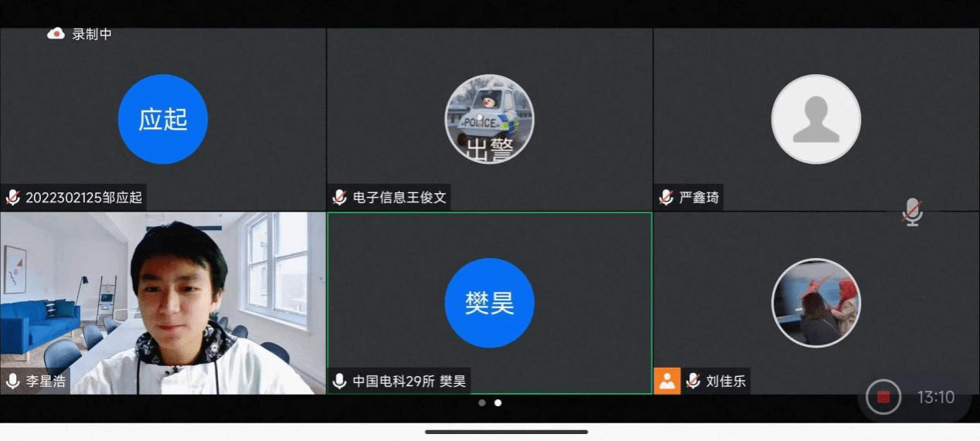
Task: Click the muted mic icon beside 2022302125邹应起
Action: tap(12, 197)
